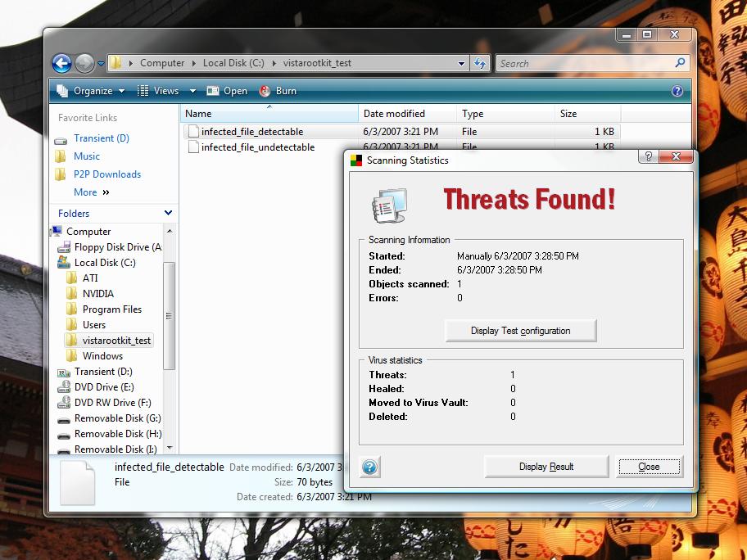Image resolution: width=747 pixels, height=560 pixels.
Task: Select Floppy Disk Drive in the tree
Action: click(118, 247)
